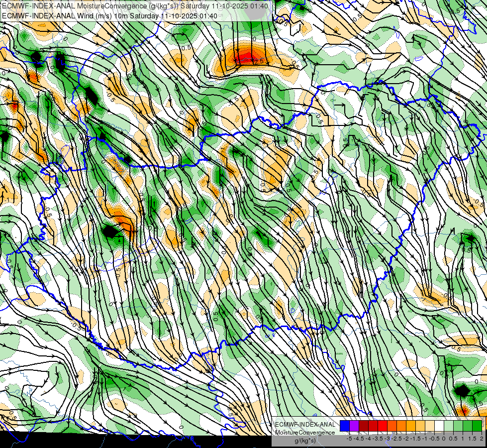The image size is (487, 448).
Task: Click the '2.5' contour label in red area
Action: [259, 62]
